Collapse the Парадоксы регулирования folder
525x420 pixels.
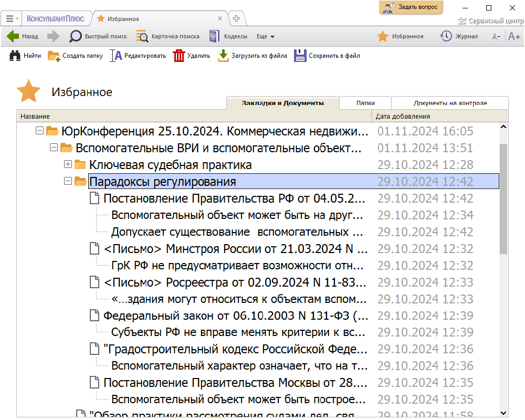[67, 182]
